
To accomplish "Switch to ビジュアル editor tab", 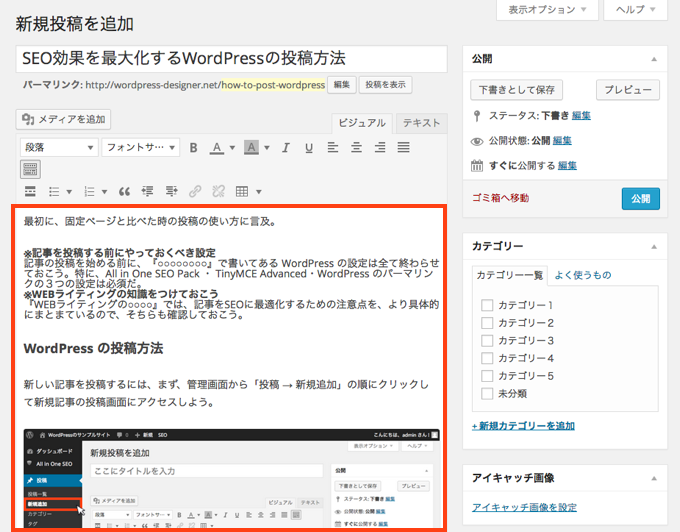I will click(x=362, y=123).
